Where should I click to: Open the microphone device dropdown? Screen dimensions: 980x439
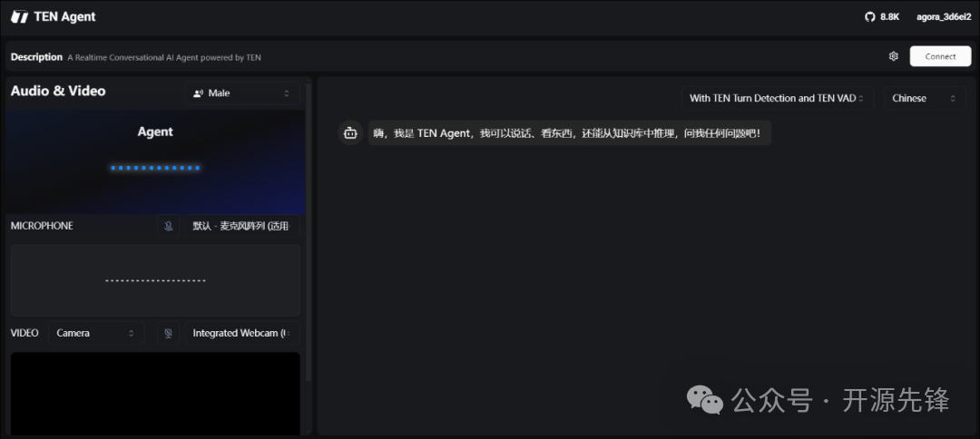(242, 226)
